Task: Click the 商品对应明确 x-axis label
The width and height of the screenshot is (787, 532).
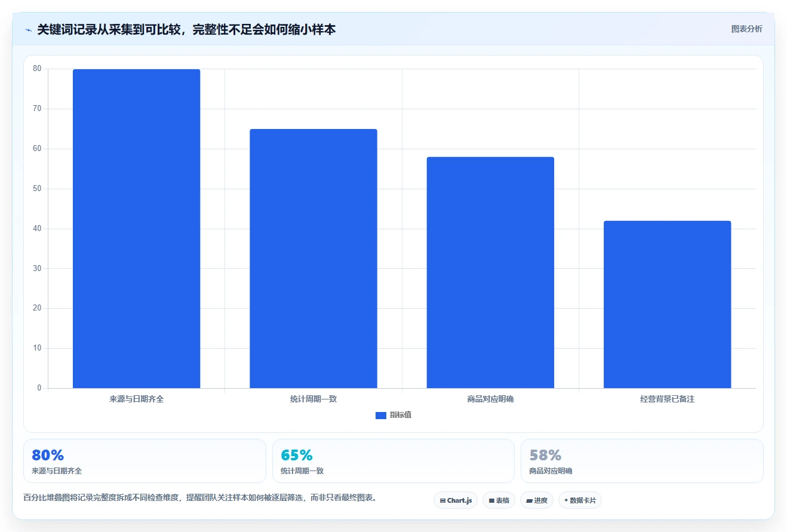Action: (x=490, y=399)
